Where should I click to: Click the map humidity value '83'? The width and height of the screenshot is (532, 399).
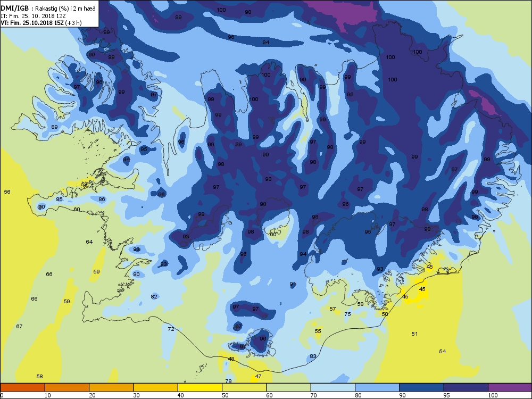pyautogui.click(x=313, y=356)
